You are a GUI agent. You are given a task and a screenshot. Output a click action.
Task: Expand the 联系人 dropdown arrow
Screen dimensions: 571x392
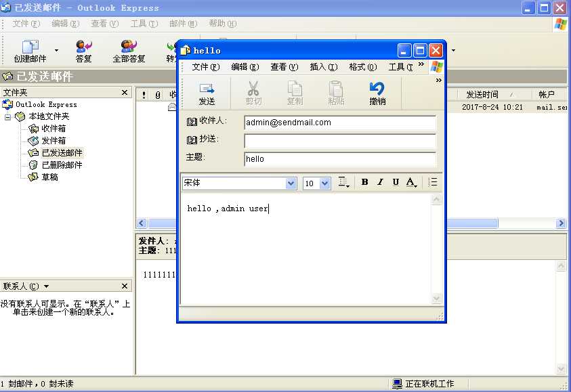click(x=46, y=286)
